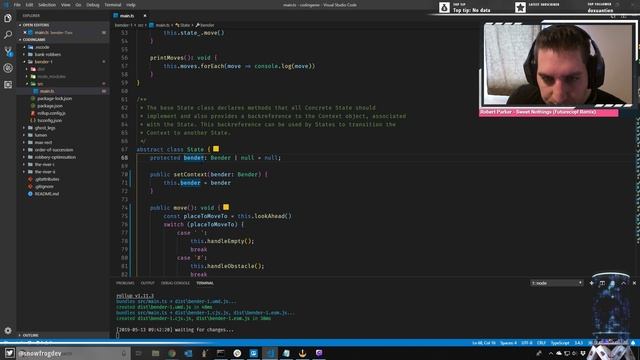Open .gitignore in the Explorer
640x360 pixels.
click(x=44, y=187)
